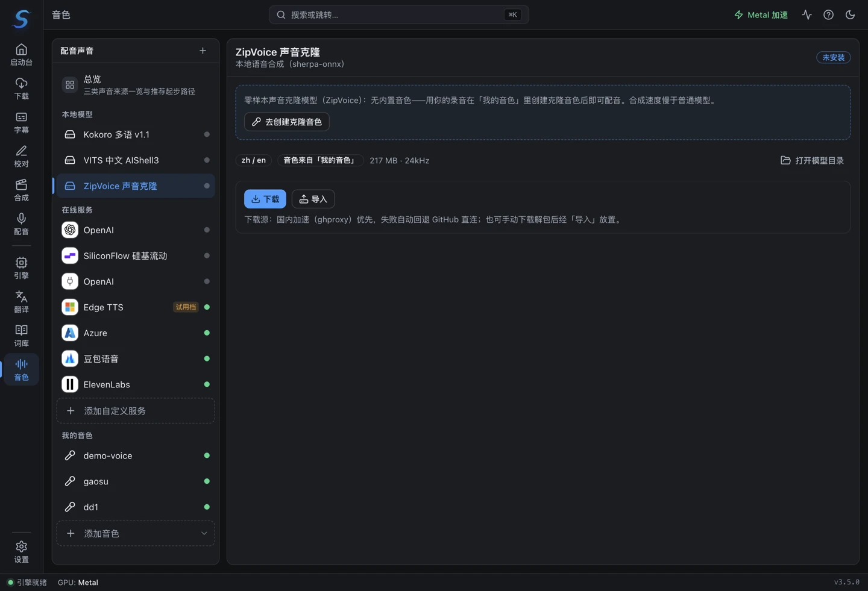Select ZipVoice 声音克隆 list item
This screenshot has height=591, width=868.
(x=136, y=186)
